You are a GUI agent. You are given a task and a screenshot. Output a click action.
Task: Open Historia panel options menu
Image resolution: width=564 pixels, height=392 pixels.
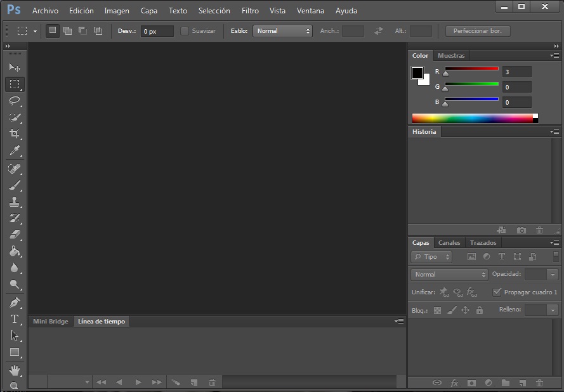tap(554, 132)
